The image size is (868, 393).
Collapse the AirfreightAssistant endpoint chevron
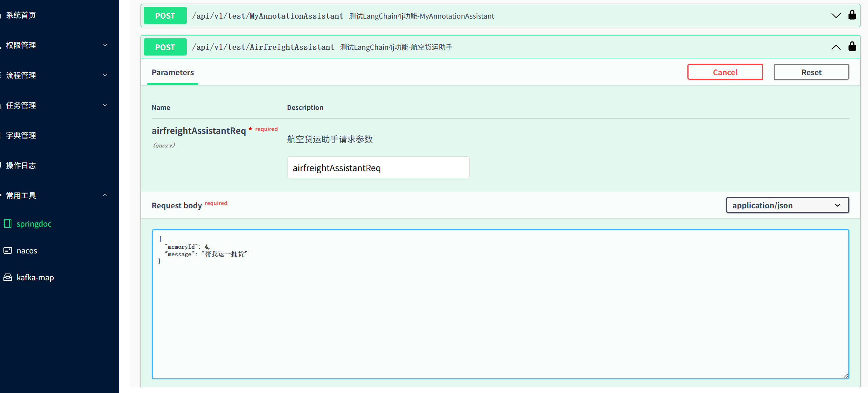[x=836, y=47]
